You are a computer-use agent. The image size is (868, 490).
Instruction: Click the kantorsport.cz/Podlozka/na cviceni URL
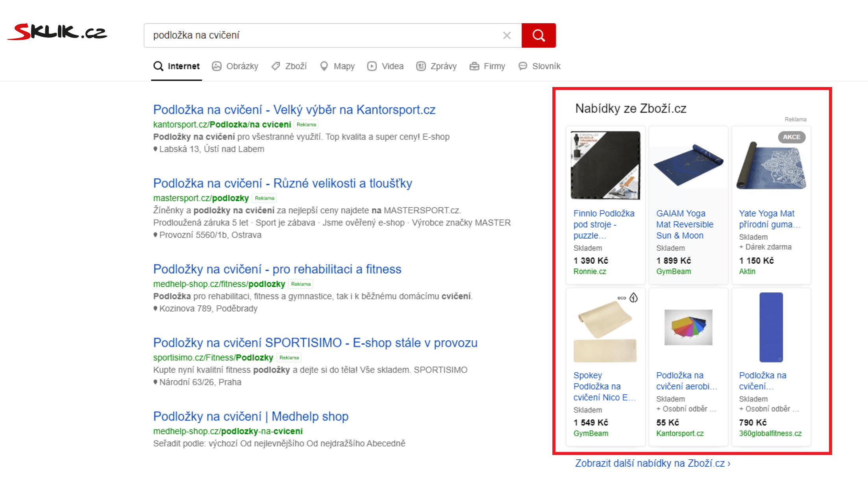[x=222, y=124]
